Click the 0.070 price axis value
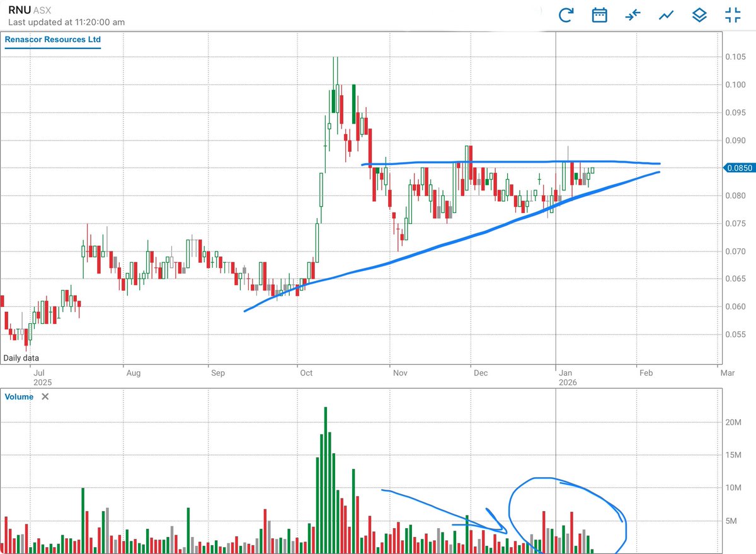The width and height of the screenshot is (756, 554). (x=736, y=251)
